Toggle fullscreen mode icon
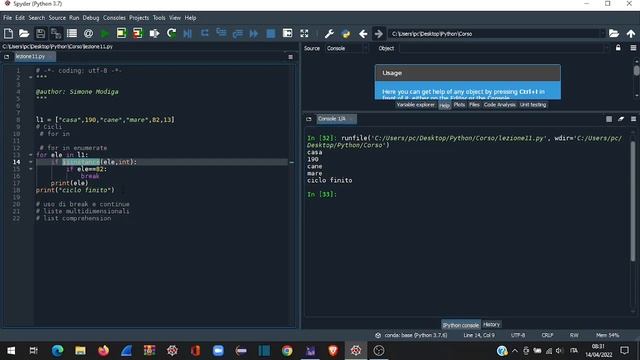The height and width of the screenshot is (360, 640). 304,33
